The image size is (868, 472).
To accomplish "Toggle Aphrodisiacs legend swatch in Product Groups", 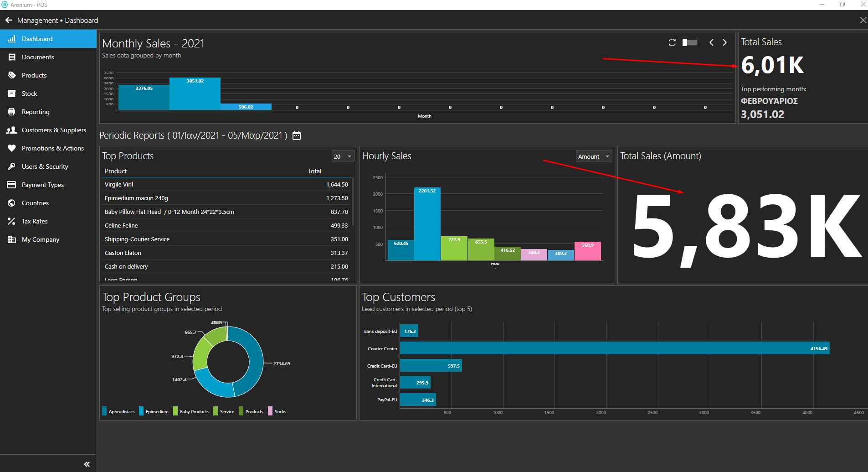I will click(x=105, y=411).
